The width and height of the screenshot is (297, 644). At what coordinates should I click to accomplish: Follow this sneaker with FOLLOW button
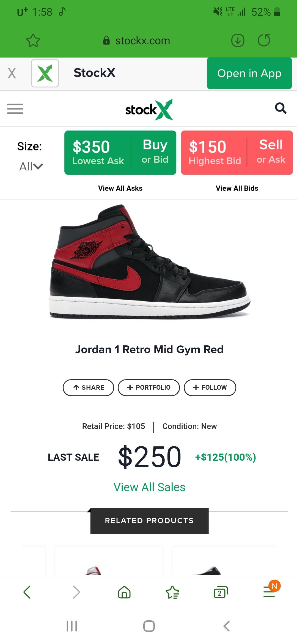(x=210, y=388)
